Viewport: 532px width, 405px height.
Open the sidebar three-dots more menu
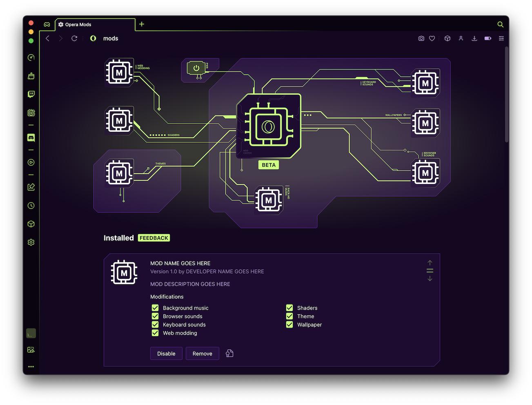click(x=31, y=367)
